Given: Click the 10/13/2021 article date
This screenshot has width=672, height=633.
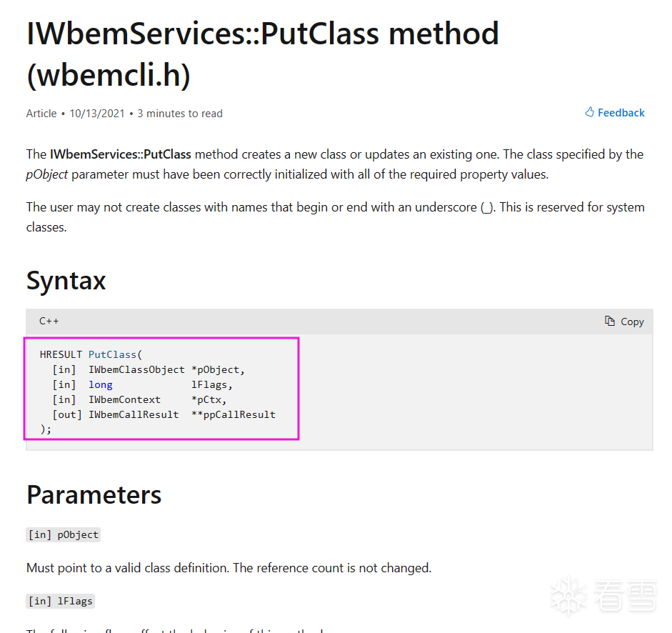Looking at the screenshot, I should pos(96,114).
